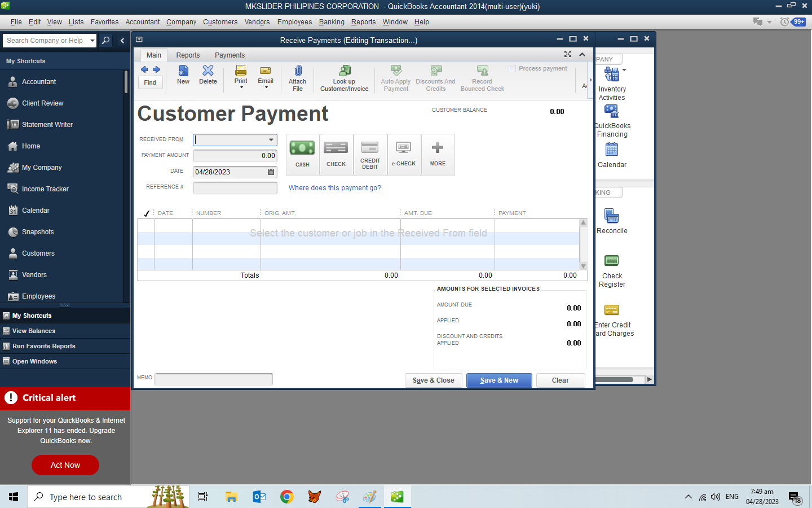This screenshot has height=508, width=812.
Task: Click the search magnifier icon
Action: [105, 41]
